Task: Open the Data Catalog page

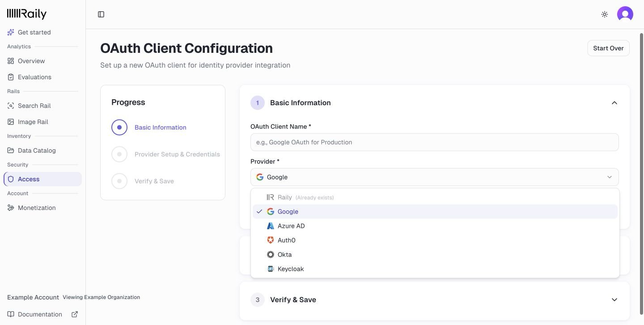Action: coord(42,150)
